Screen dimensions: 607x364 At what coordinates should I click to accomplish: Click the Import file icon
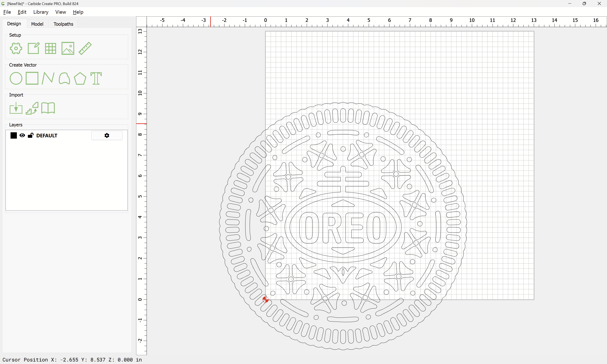click(x=16, y=108)
